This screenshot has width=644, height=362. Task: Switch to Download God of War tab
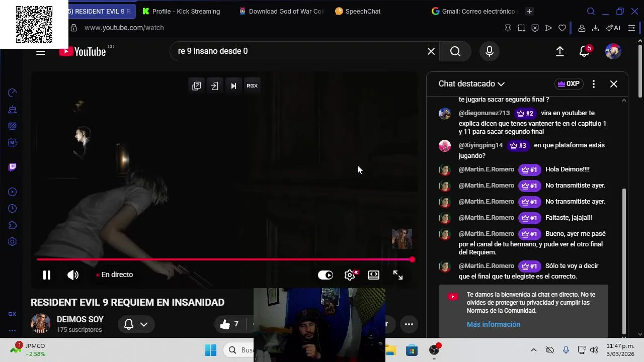click(282, 11)
